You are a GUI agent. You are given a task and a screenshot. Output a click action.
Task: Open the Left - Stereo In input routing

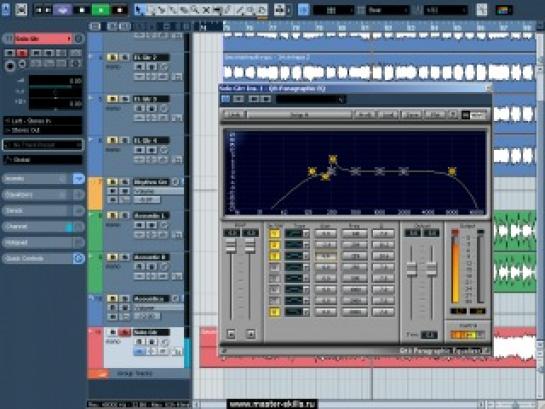(x=43, y=121)
